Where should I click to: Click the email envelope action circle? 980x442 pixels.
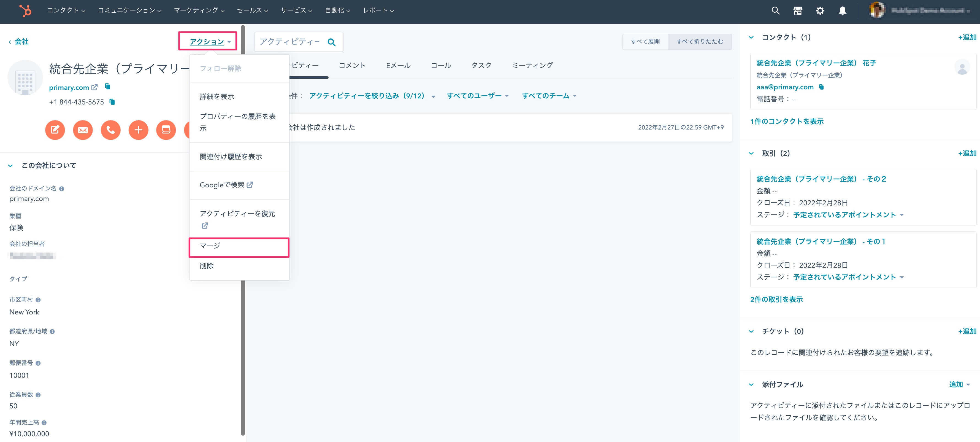[83, 130]
